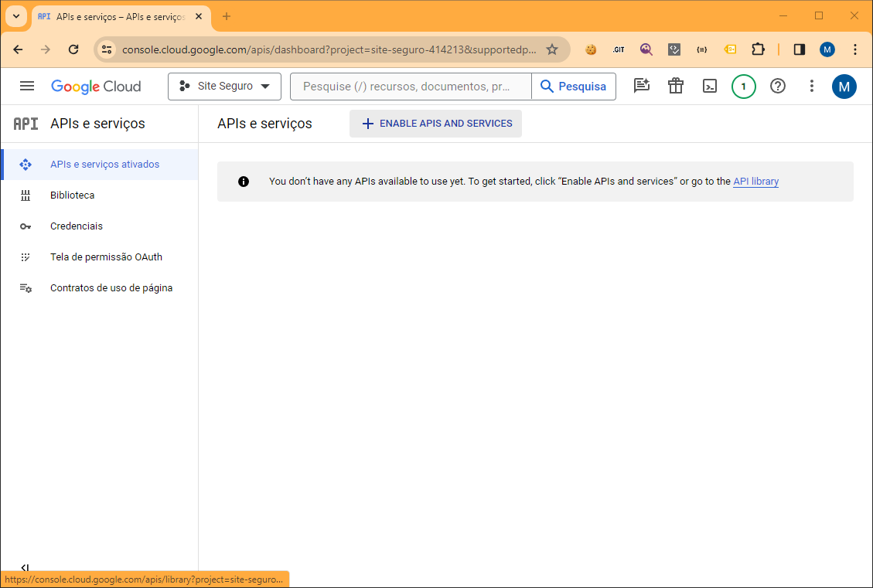The width and height of the screenshot is (873, 588).
Task: Click the Credenciais key icon
Action: pyautogui.click(x=26, y=226)
